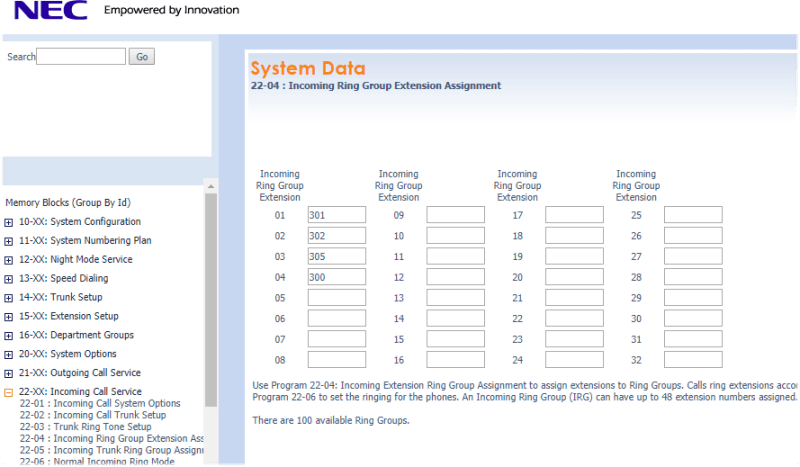The width and height of the screenshot is (800, 467).
Task: Open the Extension Setup tree label
Action: click(x=68, y=316)
